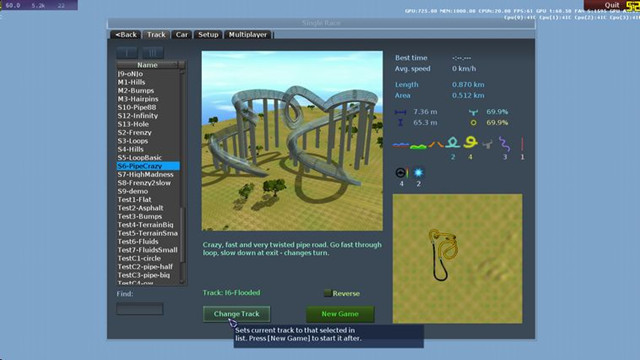640x360 pixels.
Task: Select track S2-Frenzy in the list
Action: tap(148, 132)
